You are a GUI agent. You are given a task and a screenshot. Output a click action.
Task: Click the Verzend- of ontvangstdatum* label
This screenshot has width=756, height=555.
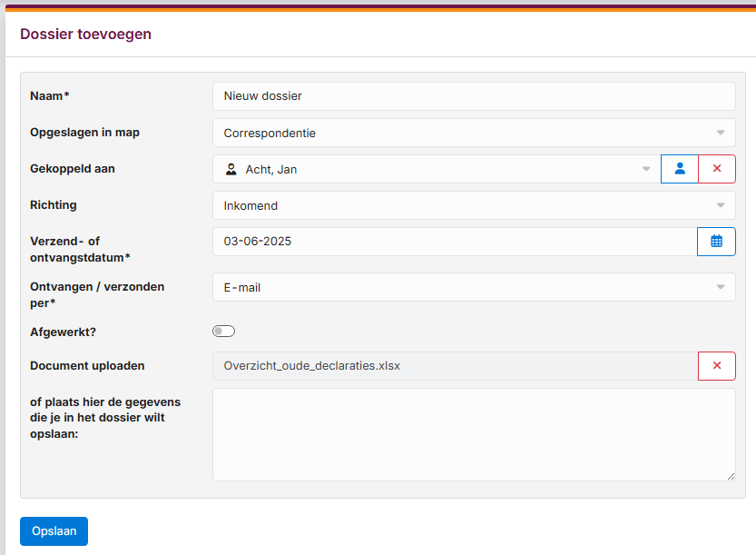tap(80, 250)
